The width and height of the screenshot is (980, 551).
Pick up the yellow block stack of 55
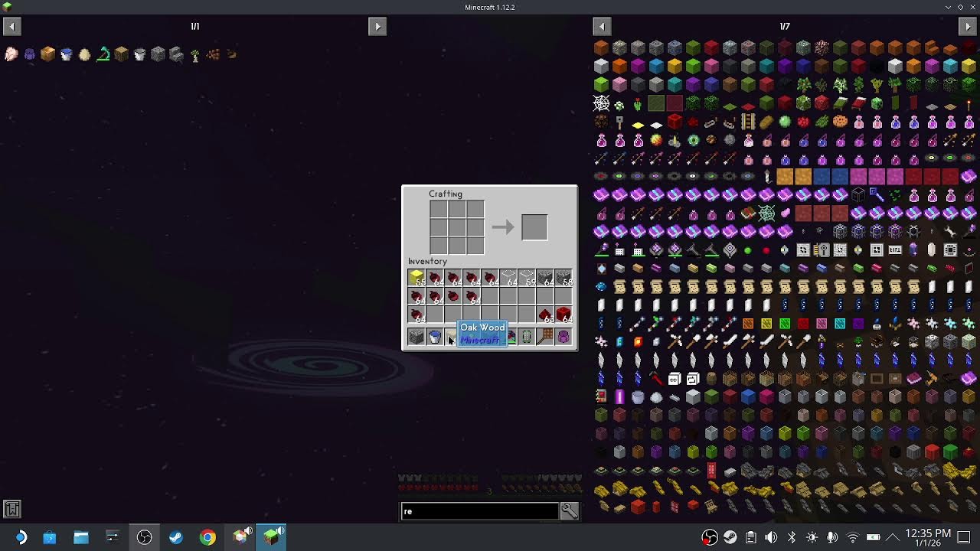point(416,278)
